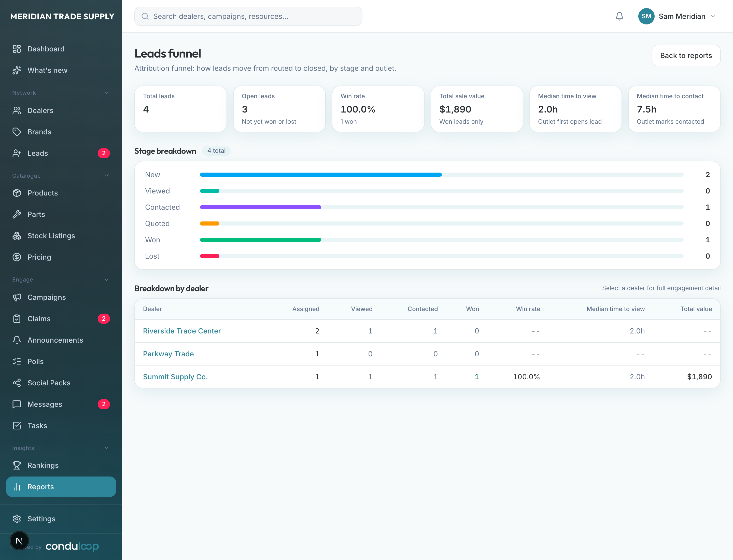Viewport: 733px width, 560px height.
Task: Click the Leads person-plus icon
Action: (17, 153)
